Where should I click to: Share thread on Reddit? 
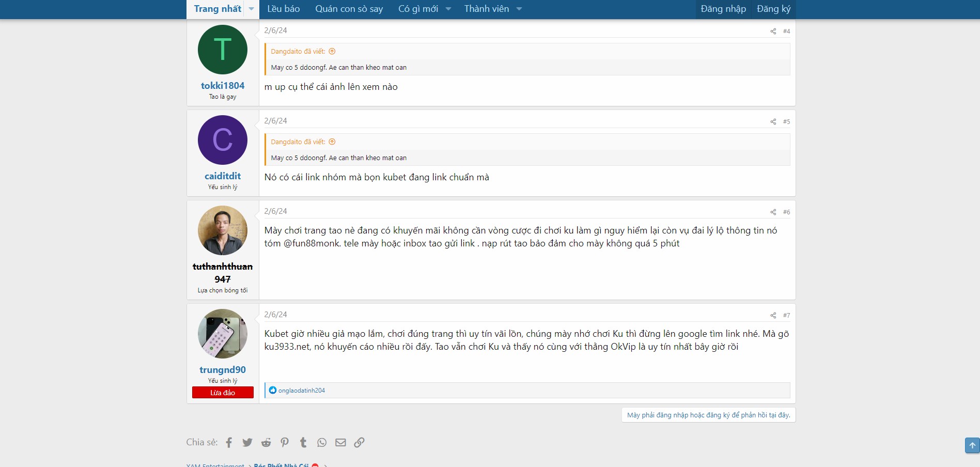[266, 442]
